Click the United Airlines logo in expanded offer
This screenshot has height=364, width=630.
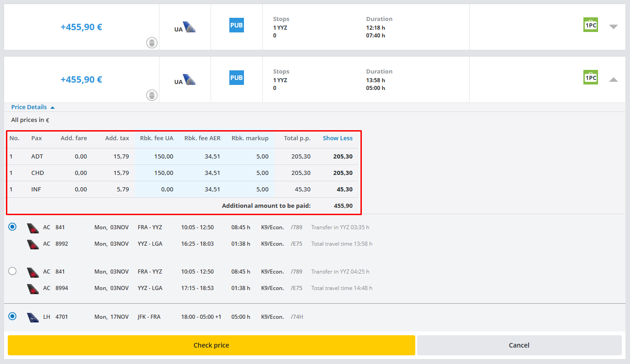pos(189,80)
